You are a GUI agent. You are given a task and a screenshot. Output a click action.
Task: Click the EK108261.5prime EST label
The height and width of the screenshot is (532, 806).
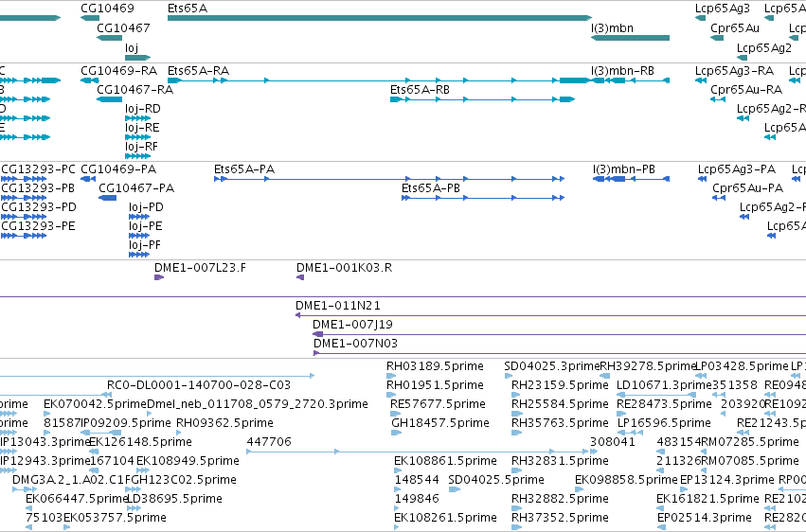(445, 518)
